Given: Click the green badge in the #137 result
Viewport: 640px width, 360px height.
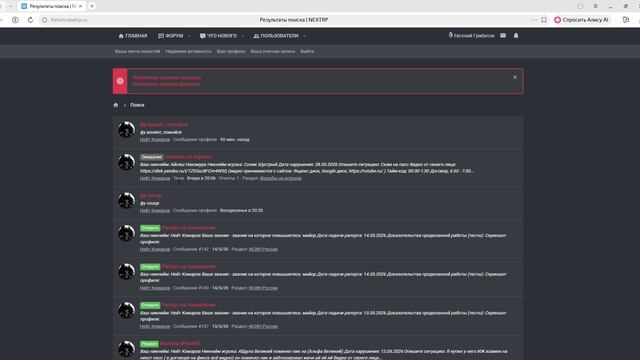Looking at the screenshot, I should pyautogui.click(x=150, y=305).
